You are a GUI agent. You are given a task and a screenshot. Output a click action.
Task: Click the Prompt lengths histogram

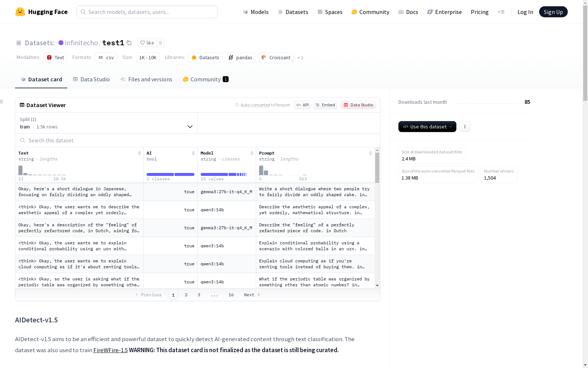pyautogui.click(x=283, y=170)
